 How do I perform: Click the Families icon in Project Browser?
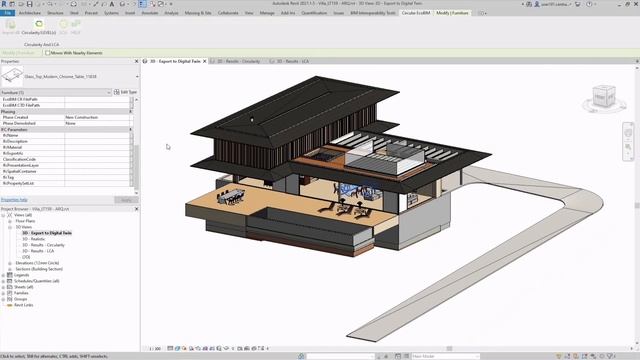(x=10, y=293)
